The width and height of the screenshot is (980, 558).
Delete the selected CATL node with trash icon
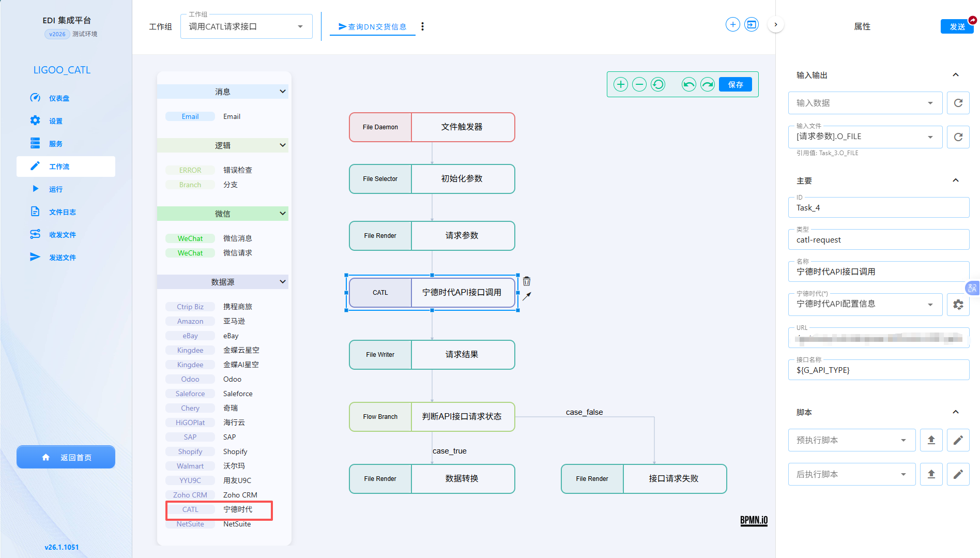point(527,281)
